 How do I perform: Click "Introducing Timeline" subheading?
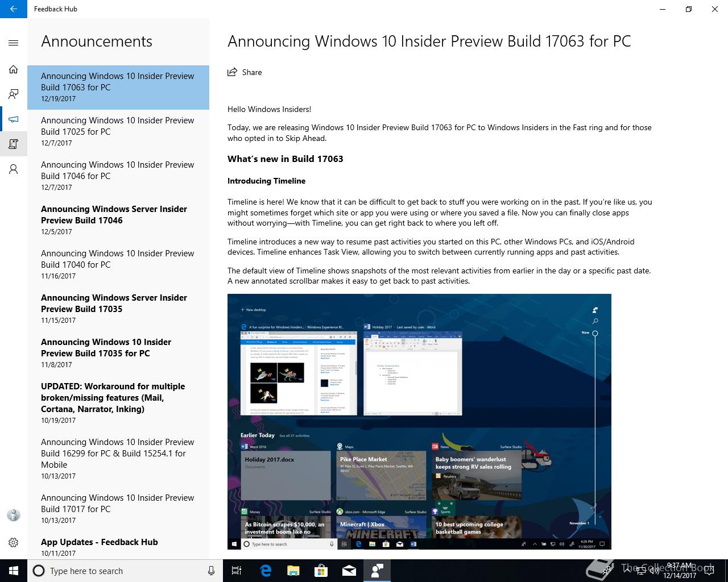266,181
